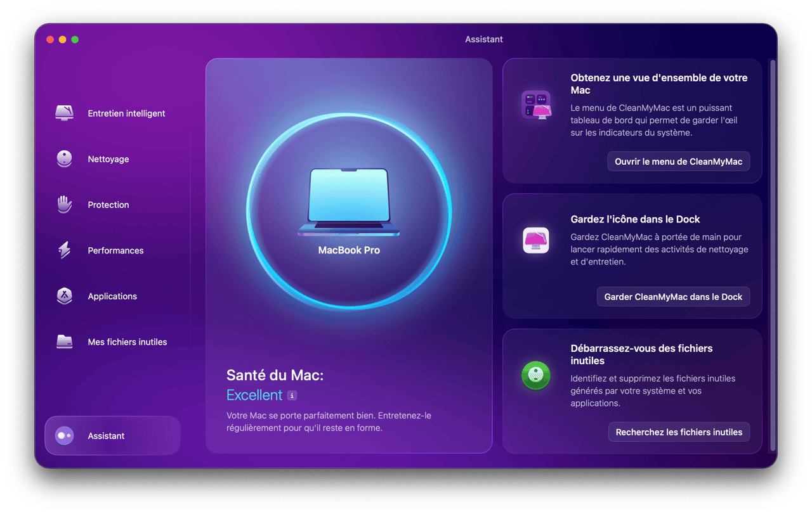Click the green junk files icon
The height and width of the screenshot is (514, 812).
[x=536, y=375]
